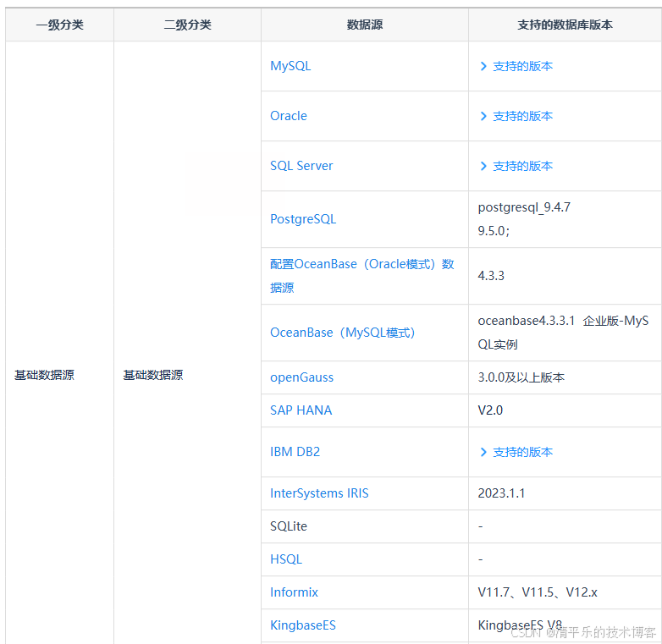The width and height of the screenshot is (662, 644).
Task: Click the SQLite cell text
Action: tap(289, 526)
